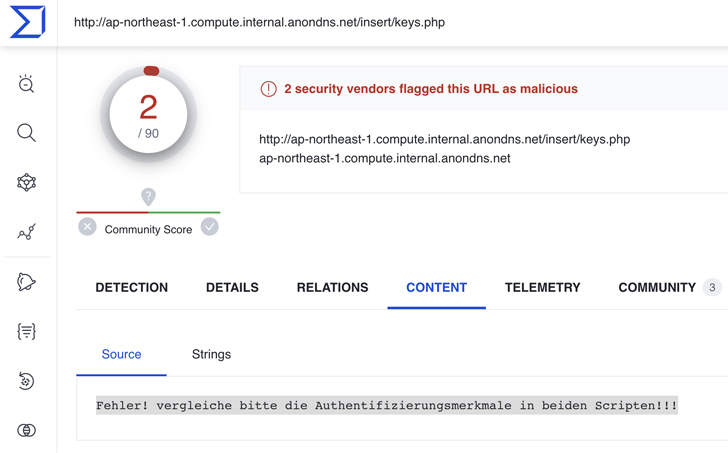This screenshot has width=728, height=453.
Task: Click the circular arrow history icon
Action: pos(27,381)
